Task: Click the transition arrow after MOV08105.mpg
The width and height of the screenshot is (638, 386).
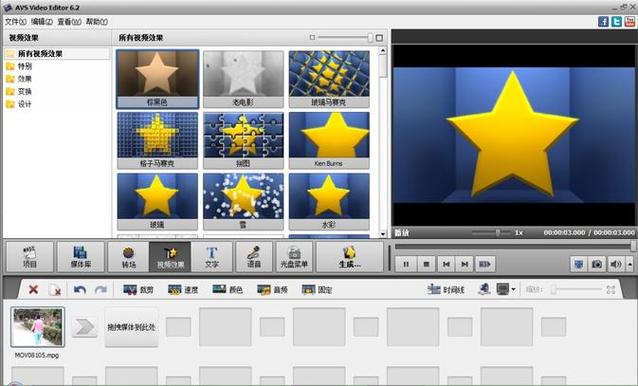Action: point(85,327)
